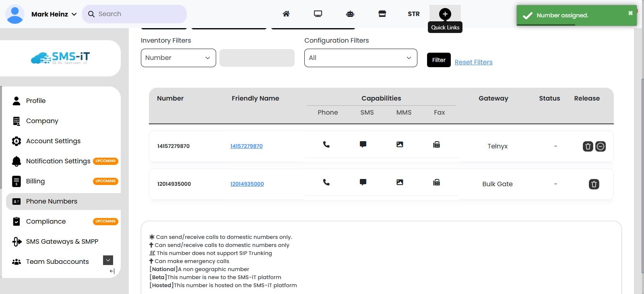The height and width of the screenshot is (294, 644).
Task: Open the store marketplace icon
Action: pos(382,14)
